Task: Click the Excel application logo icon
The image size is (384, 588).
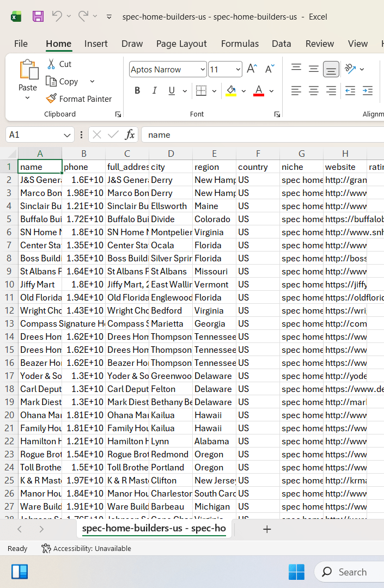Action: coord(16,16)
